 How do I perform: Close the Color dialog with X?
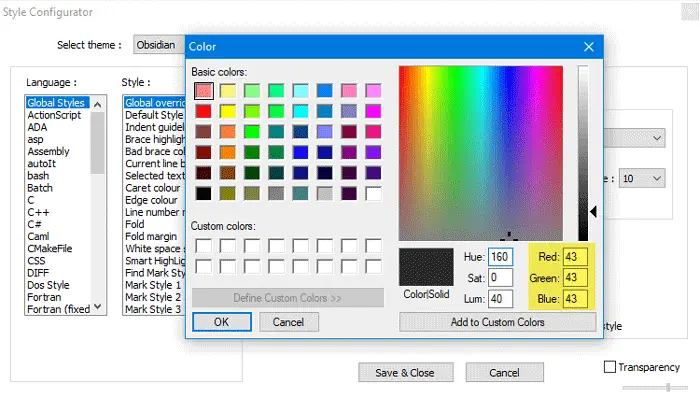click(x=589, y=47)
